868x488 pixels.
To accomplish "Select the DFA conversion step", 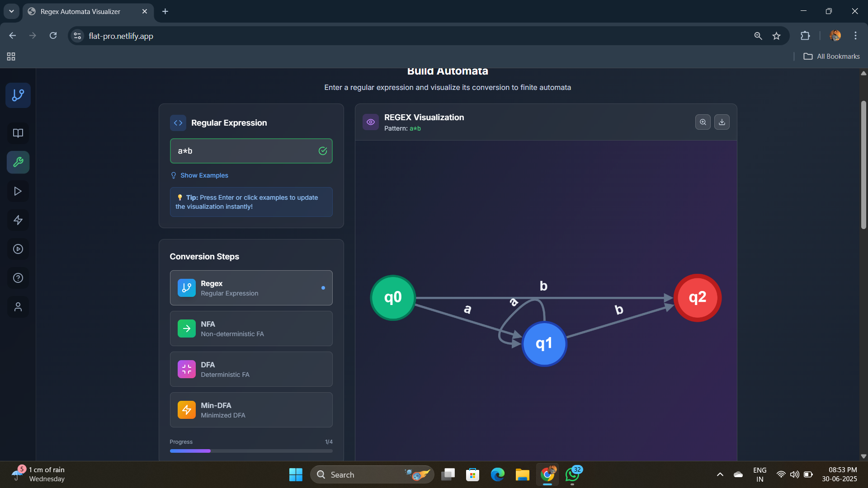I will [x=251, y=369].
